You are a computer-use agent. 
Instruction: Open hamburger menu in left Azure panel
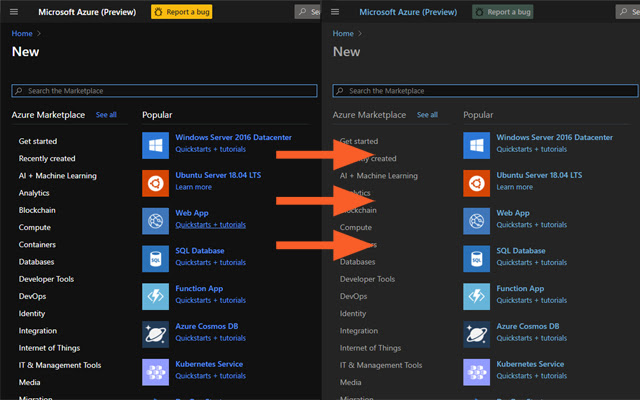[14, 12]
